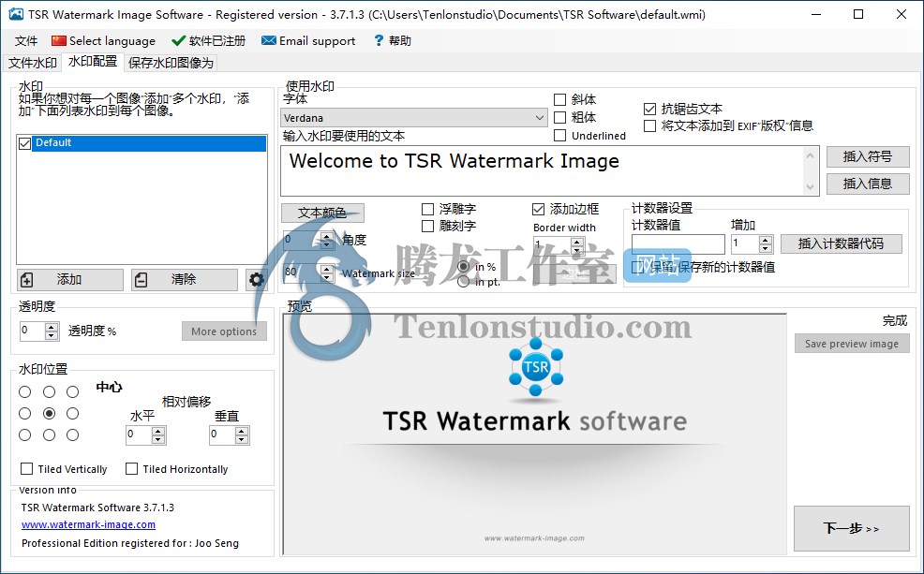Select the 'in %' radio button
The width and height of the screenshot is (924, 574).
tap(464, 267)
